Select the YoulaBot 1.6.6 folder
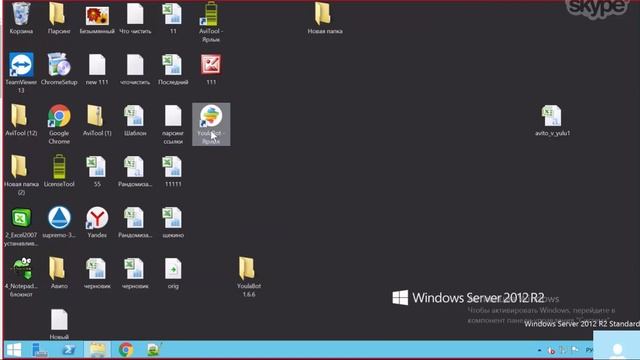This screenshot has width=640, height=360. point(249,277)
